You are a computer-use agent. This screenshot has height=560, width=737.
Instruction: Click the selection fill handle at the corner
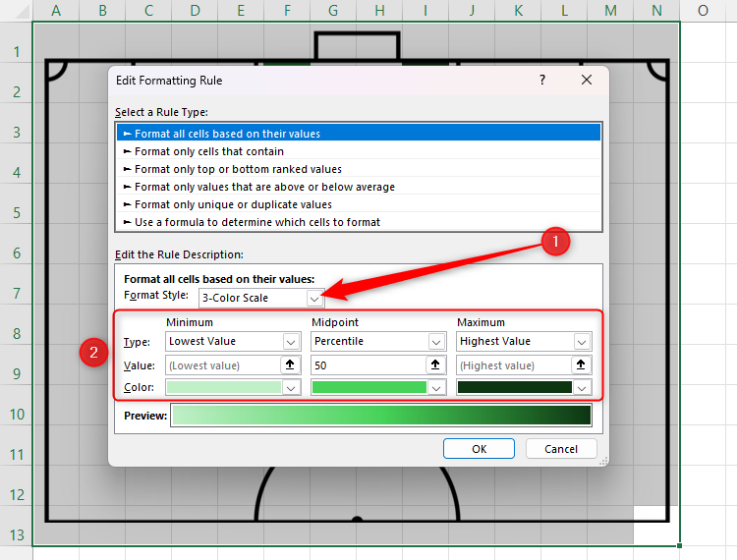[680, 546]
